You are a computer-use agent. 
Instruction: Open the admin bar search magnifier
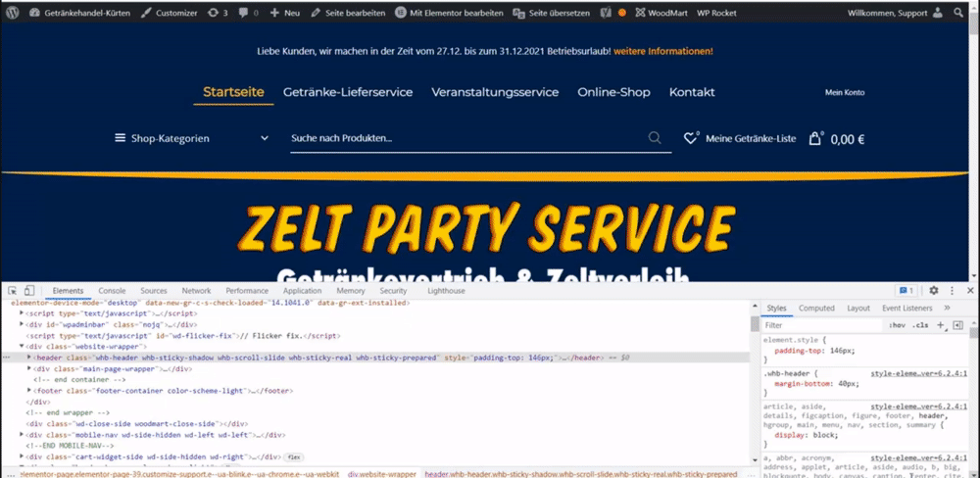(958, 13)
